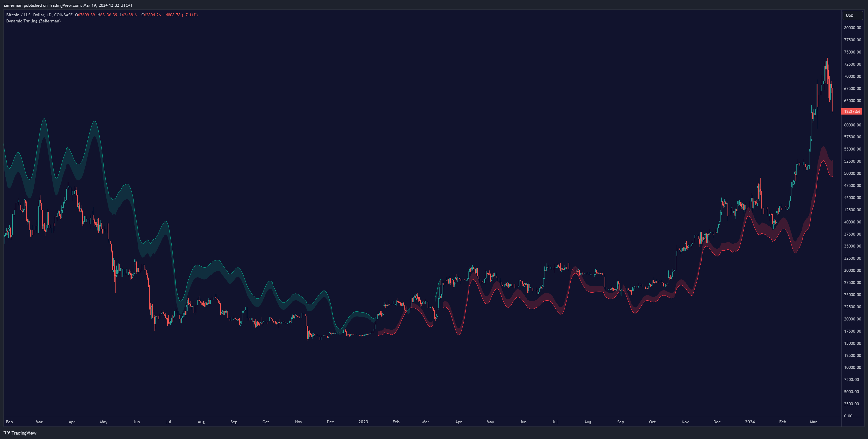Click the 55000.00 price axis label
This screenshot has height=439, width=868.
click(x=853, y=149)
